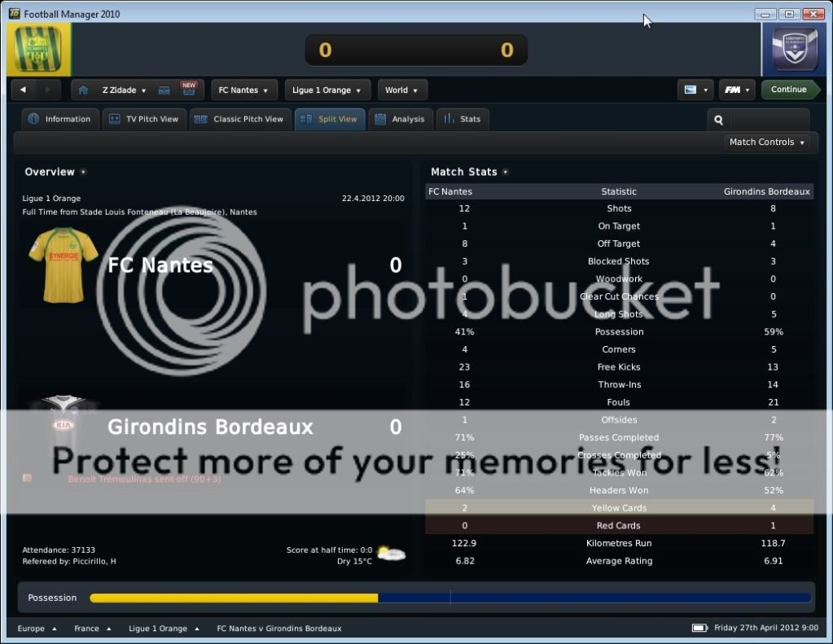This screenshot has height=644, width=833.
Task: Open the screen layout icon dropdown
Action: click(695, 90)
